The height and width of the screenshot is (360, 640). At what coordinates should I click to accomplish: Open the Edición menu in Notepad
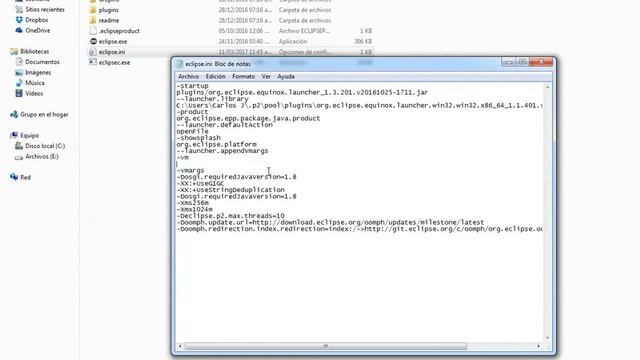(215, 76)
